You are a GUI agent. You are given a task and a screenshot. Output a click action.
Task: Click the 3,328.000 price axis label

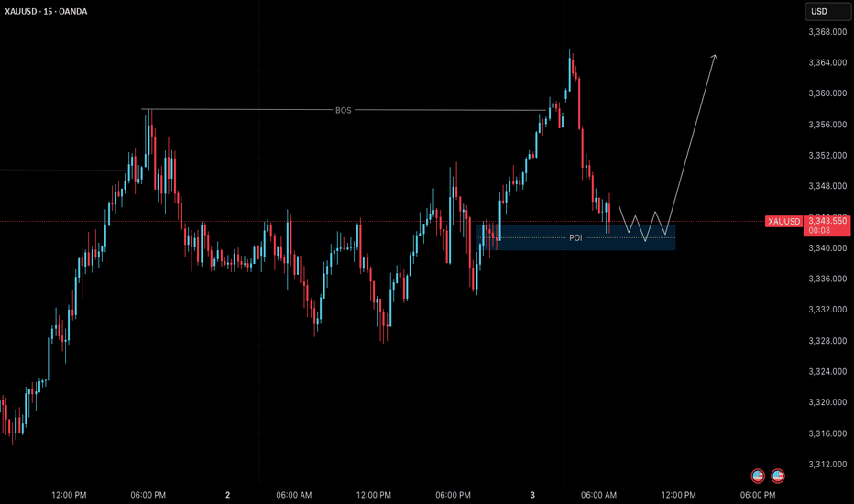[827, 341]
